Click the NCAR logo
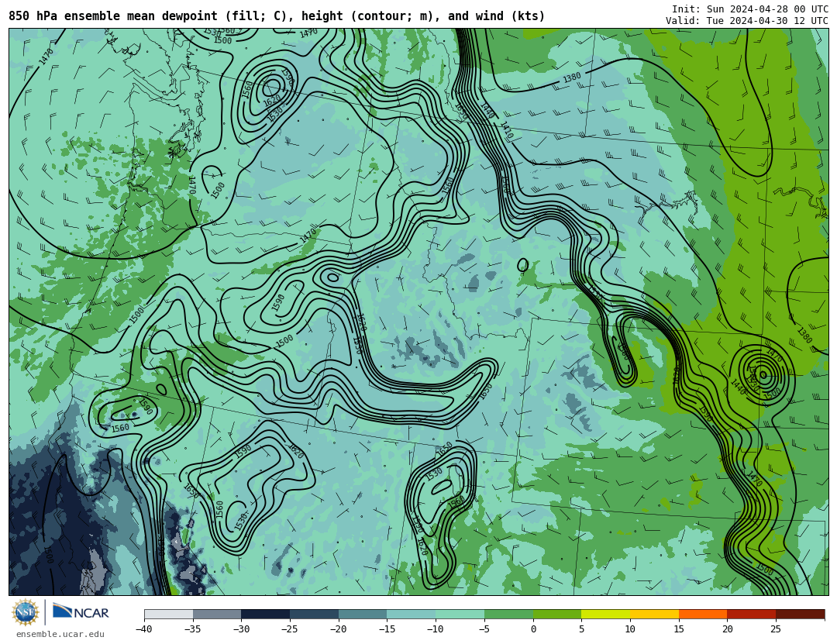The image size is (837, 644). [81, 611]
